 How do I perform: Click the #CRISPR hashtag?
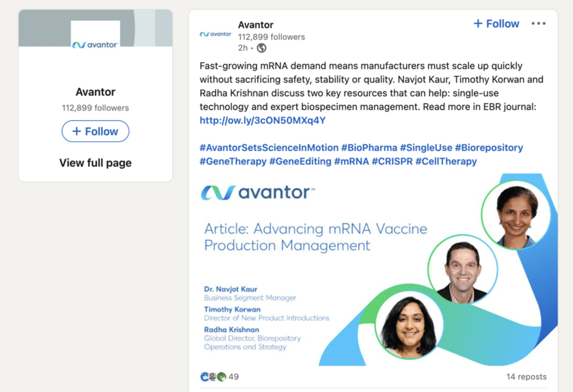tap(392, 162)
